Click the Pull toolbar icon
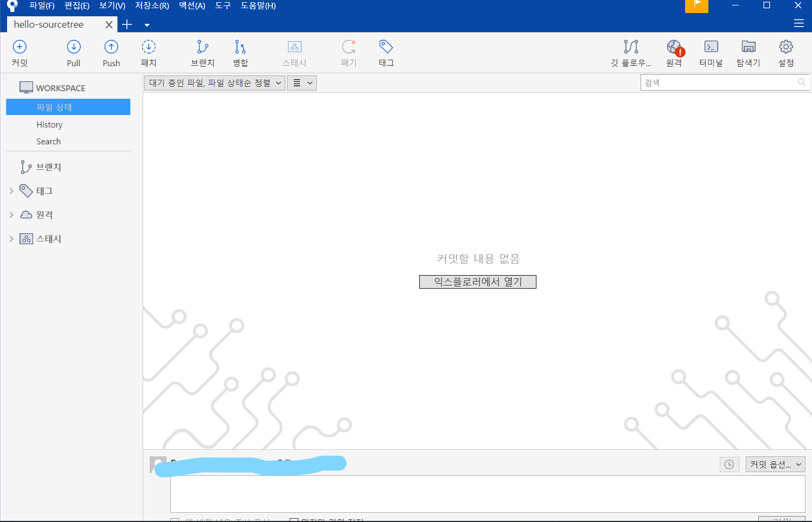812x522 pixels. (x=74, y=53)
